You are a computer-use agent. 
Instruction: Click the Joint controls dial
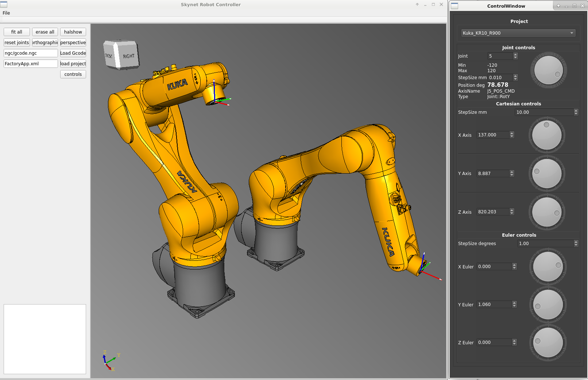(549, 70)
